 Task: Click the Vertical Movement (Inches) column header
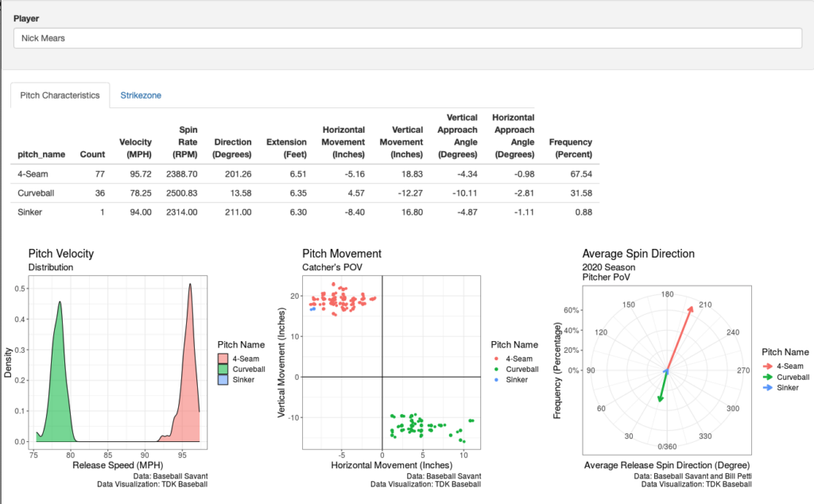(401, 142)
